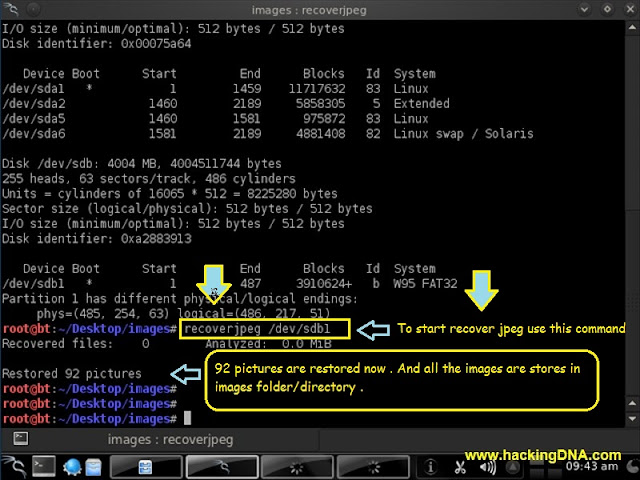This screenshot has height=480, width=640.
Task: Select the fourth loading taskbar entry
Action: click(373, 467)
